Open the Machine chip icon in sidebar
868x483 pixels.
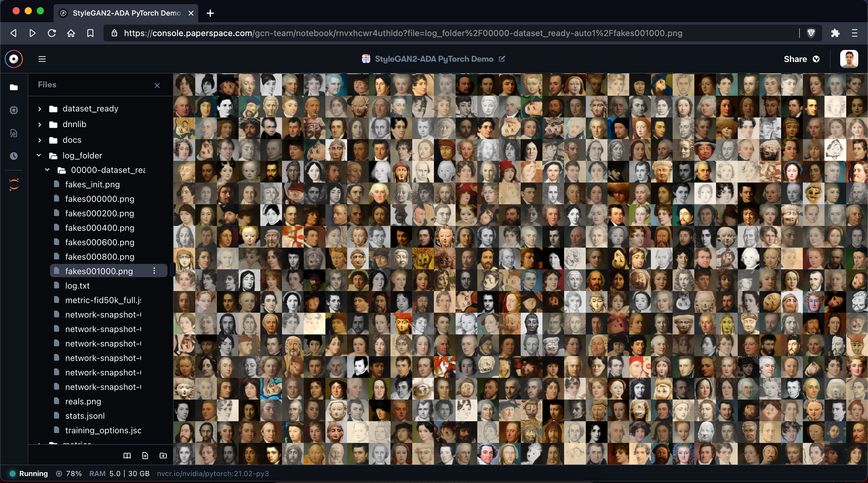pos(14,110)
